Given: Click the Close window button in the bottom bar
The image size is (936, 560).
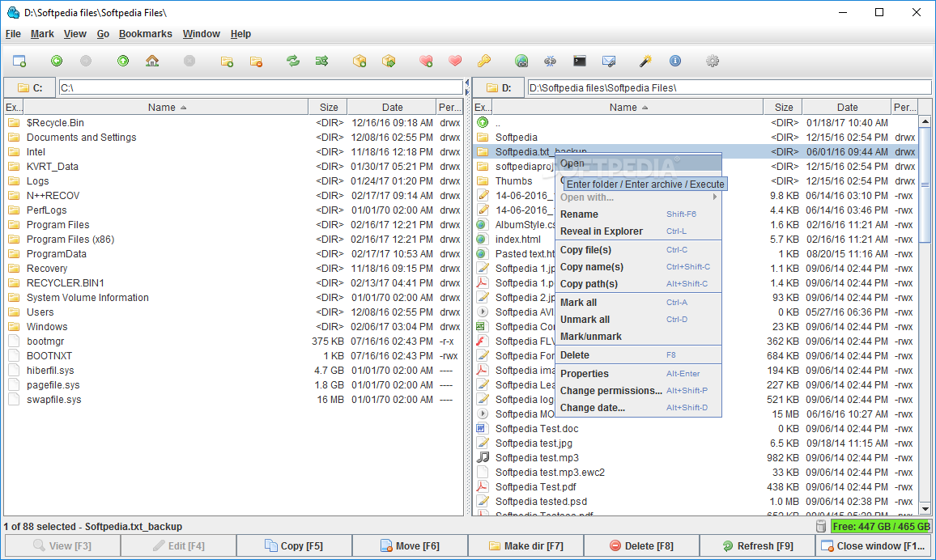Looking at the screenshot, I should (x=873, y=545).
